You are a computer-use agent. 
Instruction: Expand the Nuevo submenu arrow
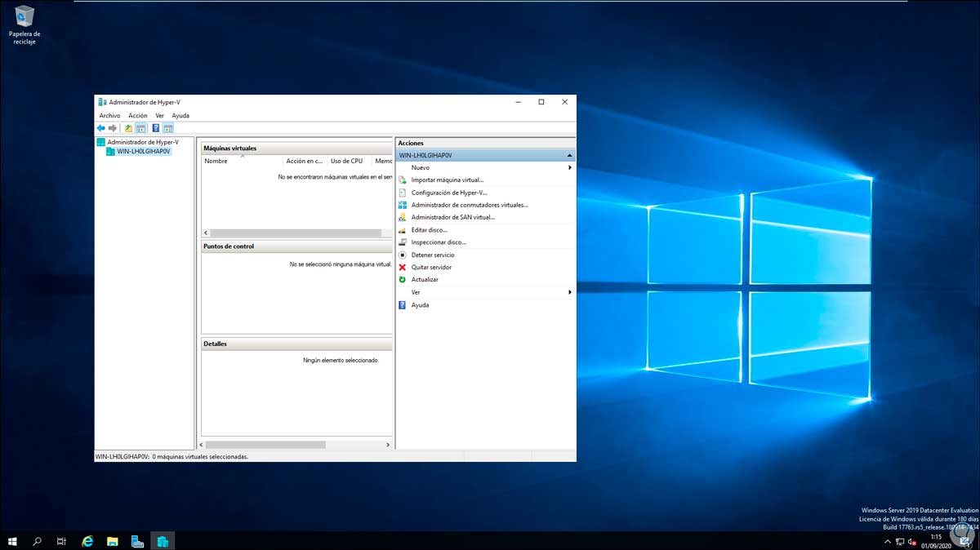pos(570,167)
